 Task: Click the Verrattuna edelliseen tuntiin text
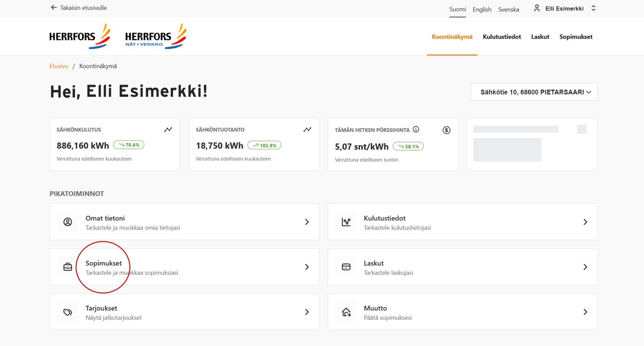click(x=367, y=159)
